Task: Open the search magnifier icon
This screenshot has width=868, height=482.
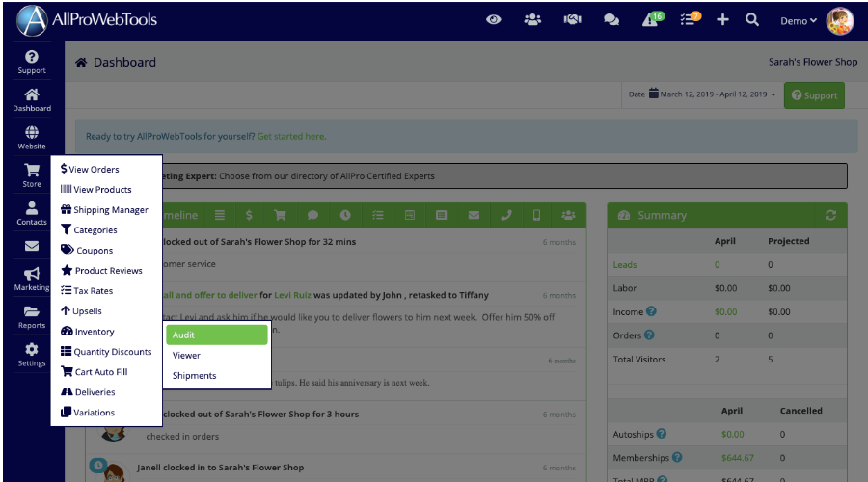Action: click(752, 20)
